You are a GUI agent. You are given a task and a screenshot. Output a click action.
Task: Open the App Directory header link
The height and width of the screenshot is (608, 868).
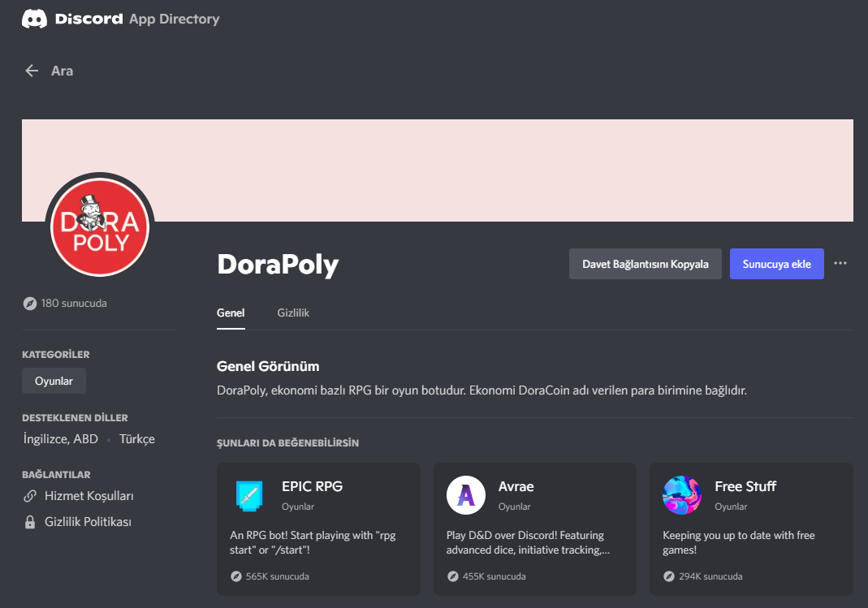point(175,19)
